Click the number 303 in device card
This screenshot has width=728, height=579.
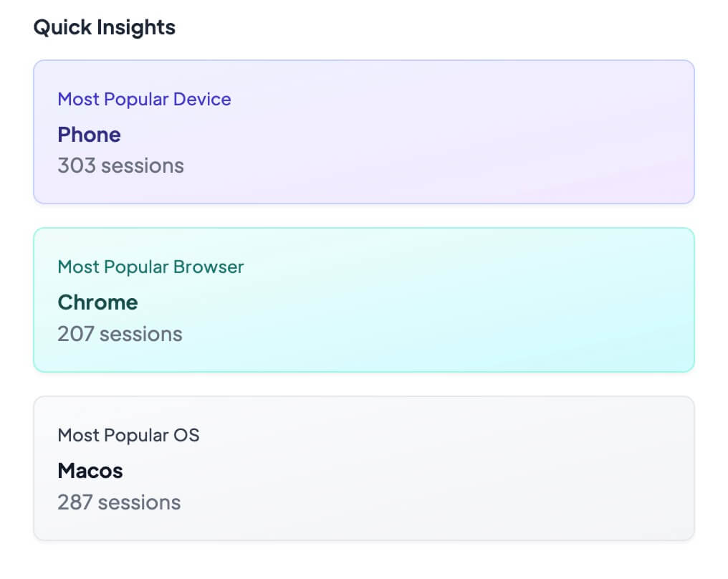pos(76,166)
